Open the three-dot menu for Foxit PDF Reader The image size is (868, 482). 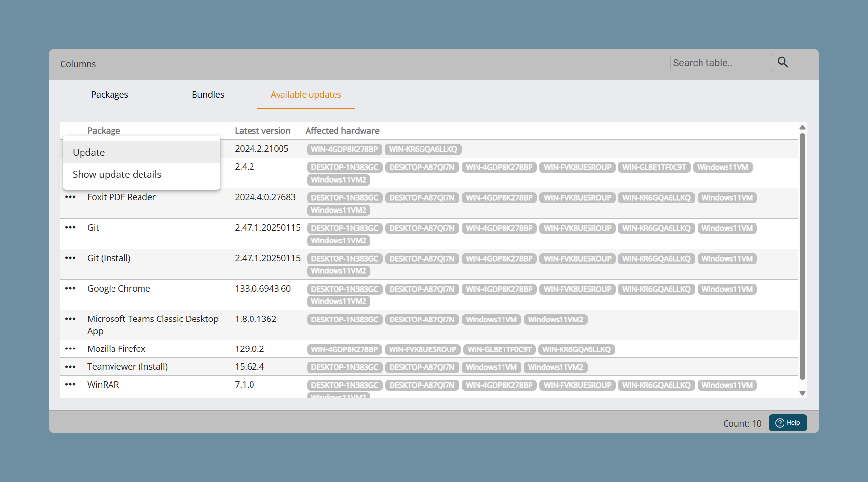(70, 197)
